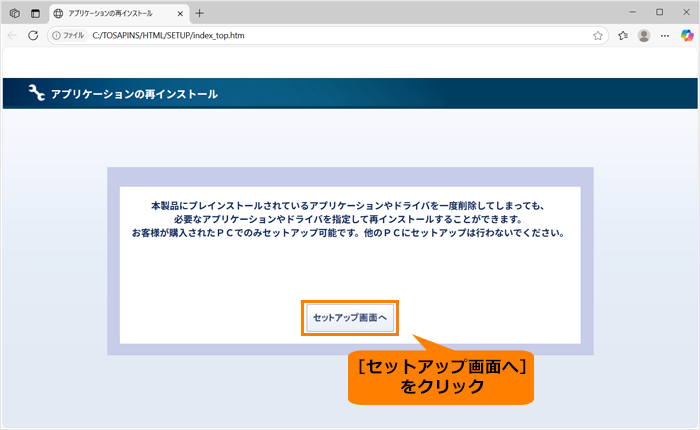
Task: Open the browser profile avatar
Action: click(x=644, y=36)
